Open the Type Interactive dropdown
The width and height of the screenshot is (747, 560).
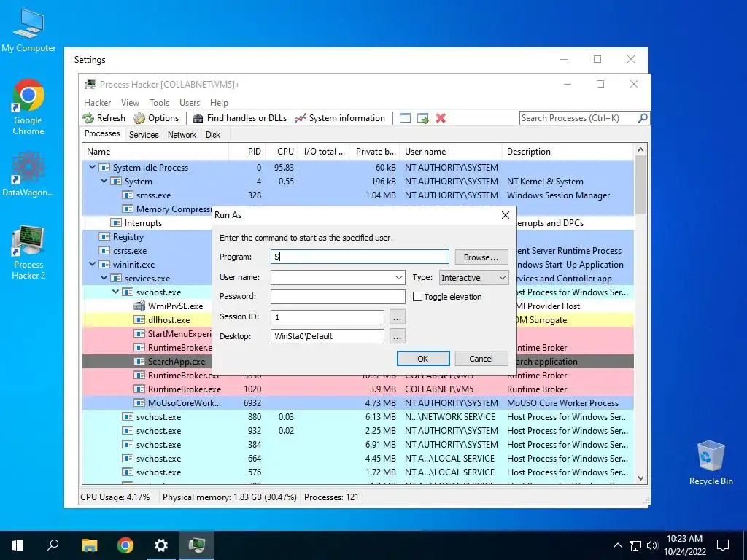tap(473, 278)
